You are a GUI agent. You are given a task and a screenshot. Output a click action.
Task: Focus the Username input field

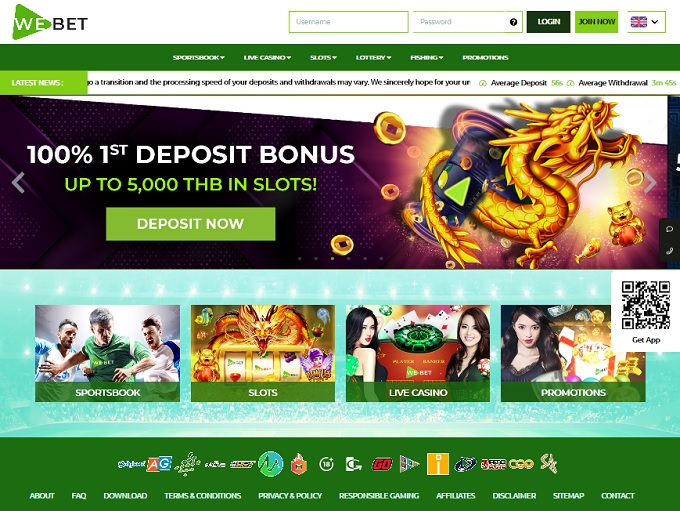349,22
